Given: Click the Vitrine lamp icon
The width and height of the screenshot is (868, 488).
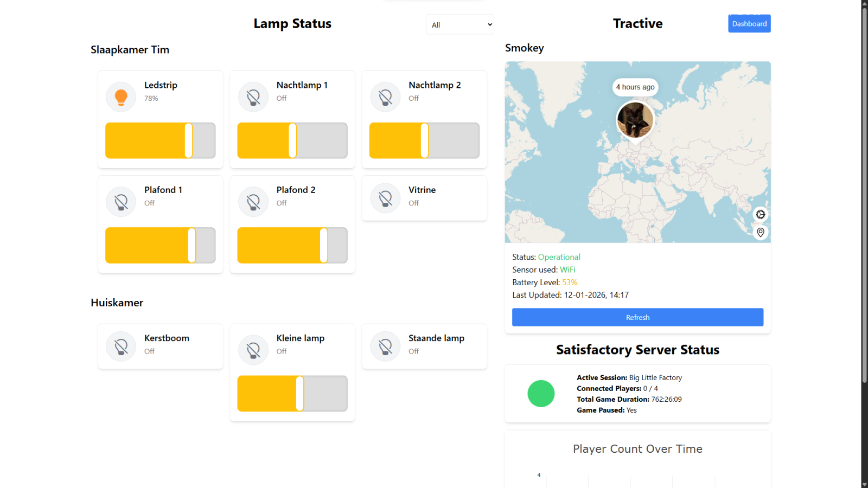Looking at the screenshot, I should 385,198.
